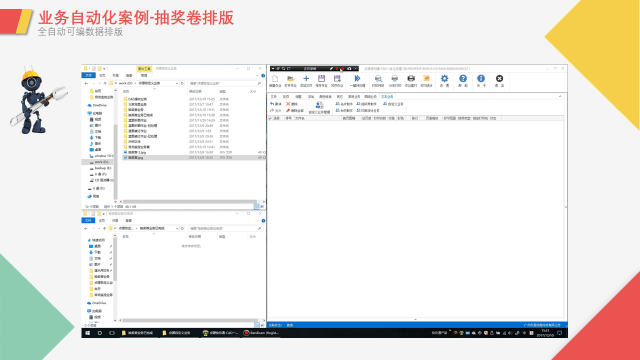Expand the upper Explorer ribbon chevron
Viewport: 640px width, 360px height.
coord(258,76)
